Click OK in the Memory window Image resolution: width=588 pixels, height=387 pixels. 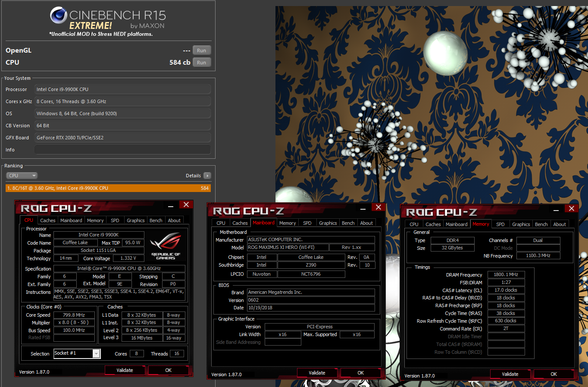click(554, 374)
